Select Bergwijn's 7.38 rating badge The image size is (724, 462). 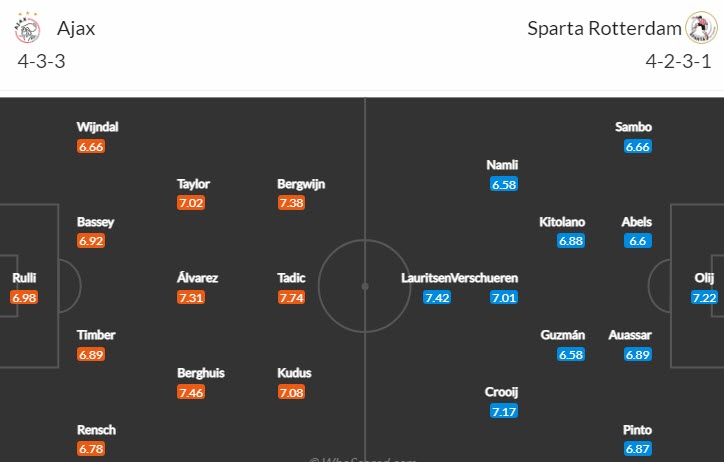tap(291, 203)
